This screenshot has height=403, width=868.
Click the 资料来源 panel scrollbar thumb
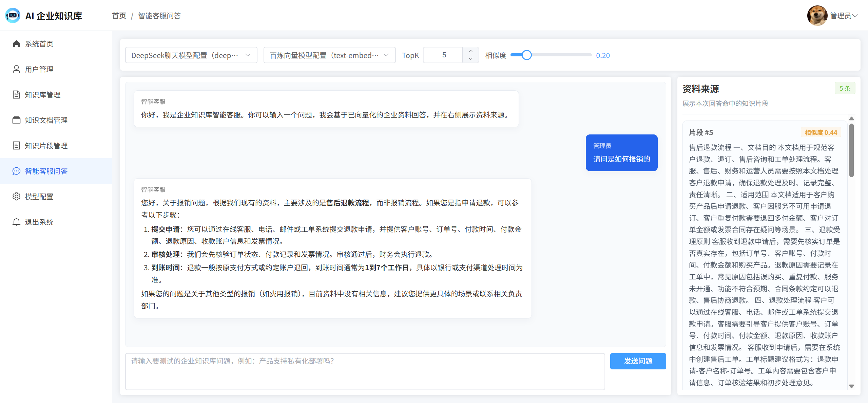[x=851, y=150]
